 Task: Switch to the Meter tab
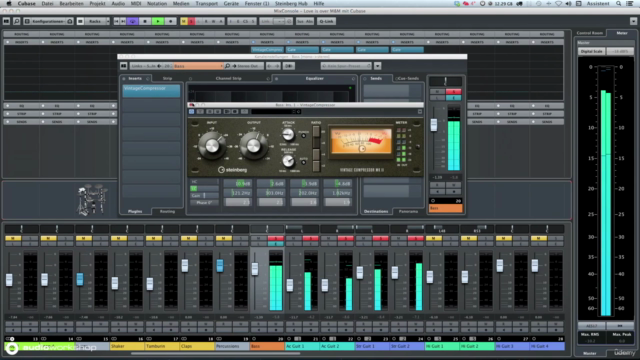pyautogui.click(x=622, y=33)
